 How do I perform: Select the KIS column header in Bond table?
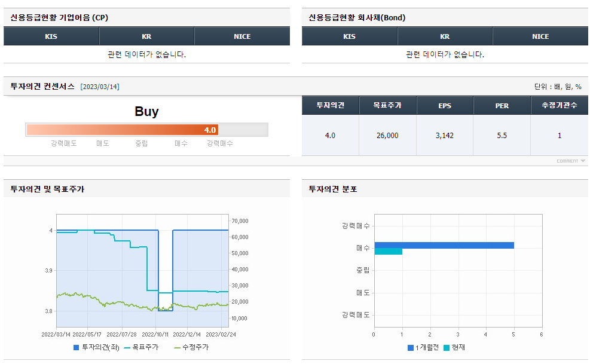350,36
